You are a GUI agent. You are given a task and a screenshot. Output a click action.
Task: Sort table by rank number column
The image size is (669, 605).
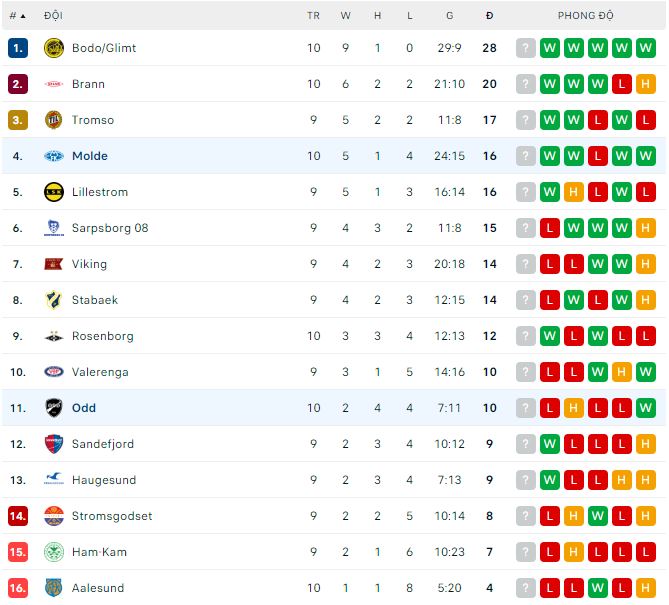17,16
